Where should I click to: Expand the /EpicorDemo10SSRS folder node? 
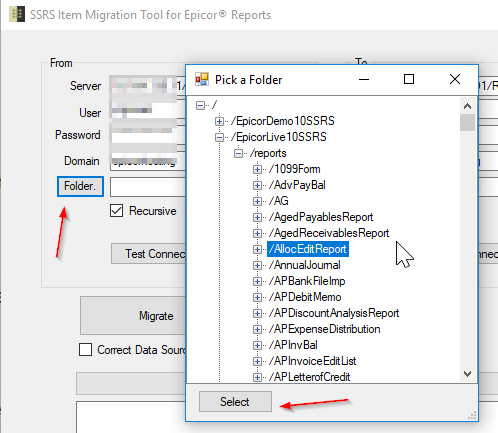coord(219,121)
